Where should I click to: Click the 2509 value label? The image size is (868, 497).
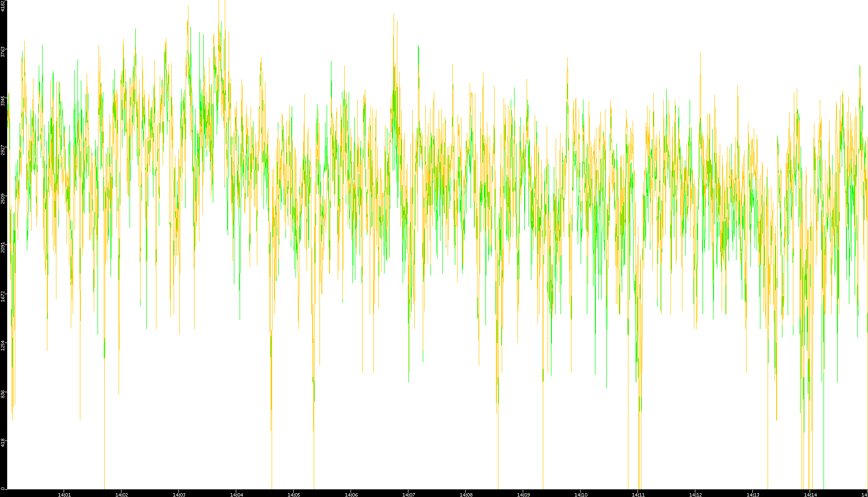[3, 199]
